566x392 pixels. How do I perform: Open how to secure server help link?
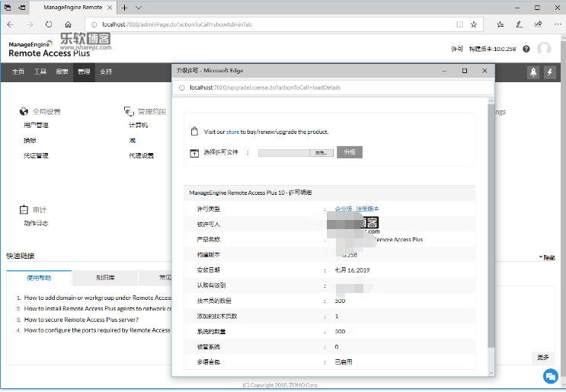click(82, 320)
